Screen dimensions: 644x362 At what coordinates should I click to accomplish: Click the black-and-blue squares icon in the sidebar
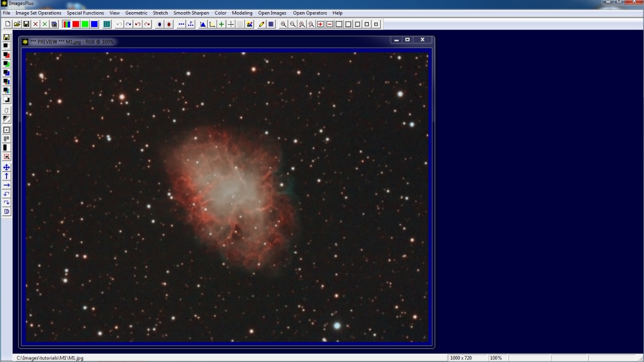pos(7,73)
